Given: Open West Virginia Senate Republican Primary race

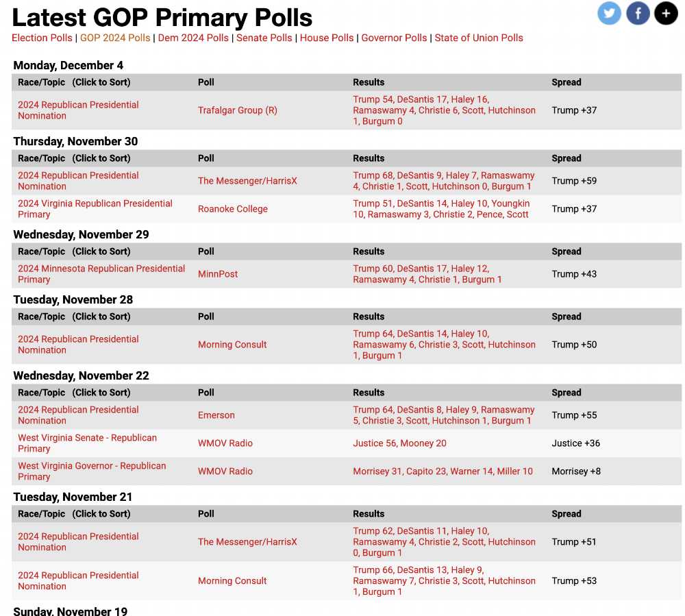Looking at the screenshot, I should [x=87, y=443].
